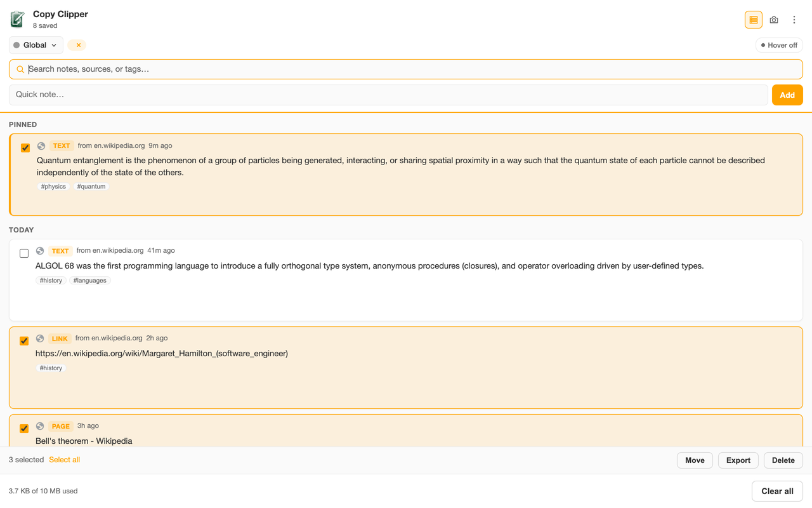The width and height of the screenshot is (812, 508).
Task: Click the globe icon on the Quantum note
Action: 41,146
